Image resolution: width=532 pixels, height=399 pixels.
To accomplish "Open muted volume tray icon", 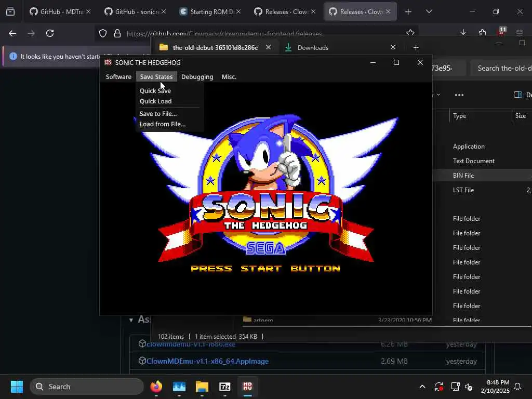I will click(469, 387).
